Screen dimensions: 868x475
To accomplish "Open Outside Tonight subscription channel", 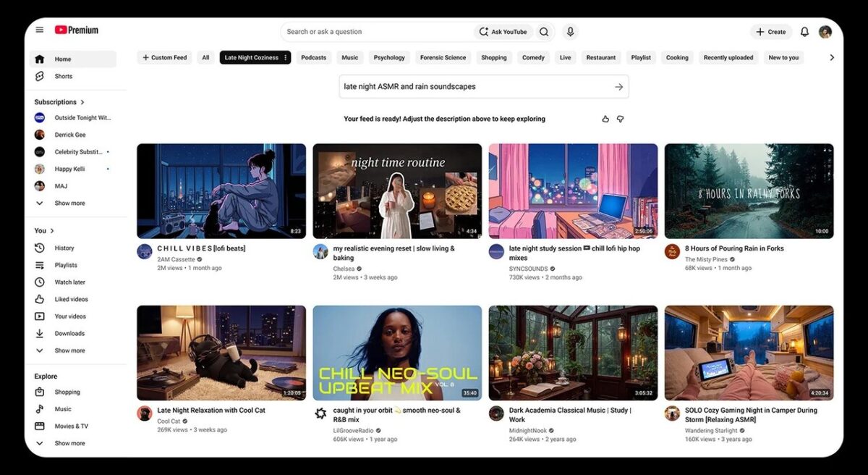I will pos(72,117).
